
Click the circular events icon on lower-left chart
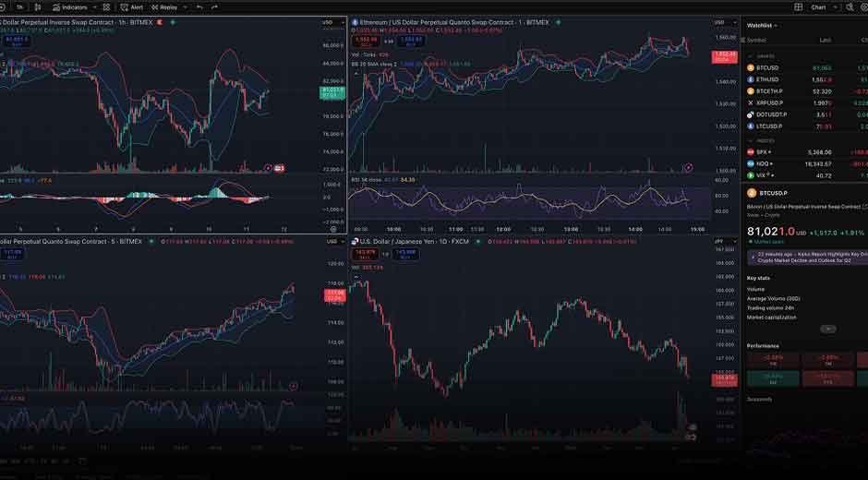tap(293, 387)
